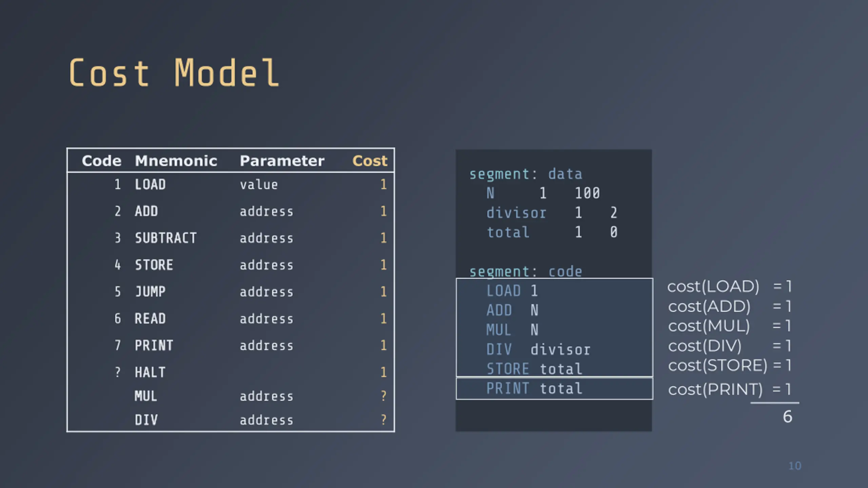This screenshot has height=488, width=868.
Task: Select the question-mark cost of the DIV row
Action: pyautogui.click(x=383, y=420)
